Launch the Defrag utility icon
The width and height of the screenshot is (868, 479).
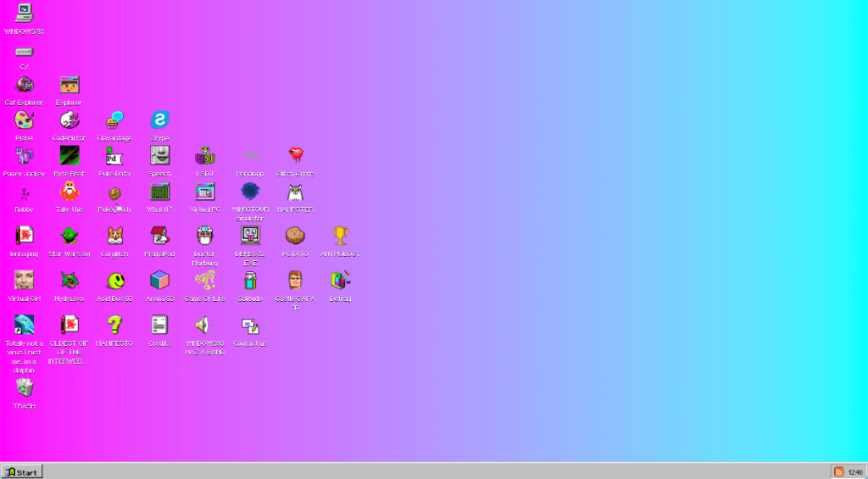pos(341,281)
